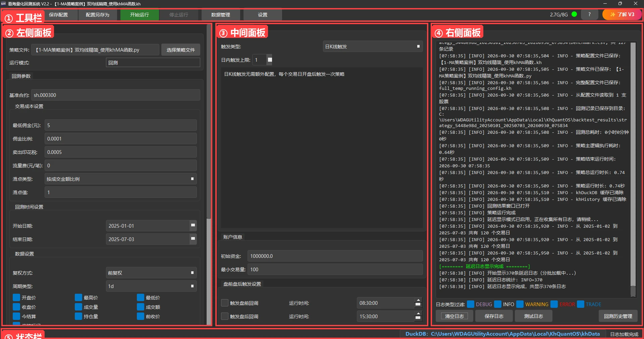Click the 最低佣金 input field
This screenshot has width=644, height=339.
click(120, 125)
